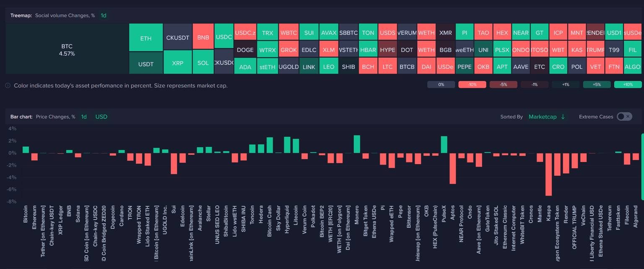Click the Marketcap sort direction arrow
The image size is (644, 269).
(563, 117)
